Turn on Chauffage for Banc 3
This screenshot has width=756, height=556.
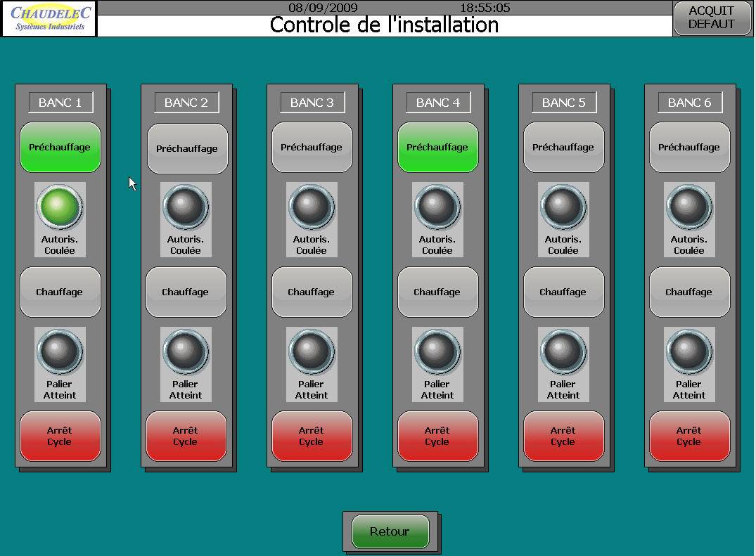pyautogui.click(x=312, y=292)
